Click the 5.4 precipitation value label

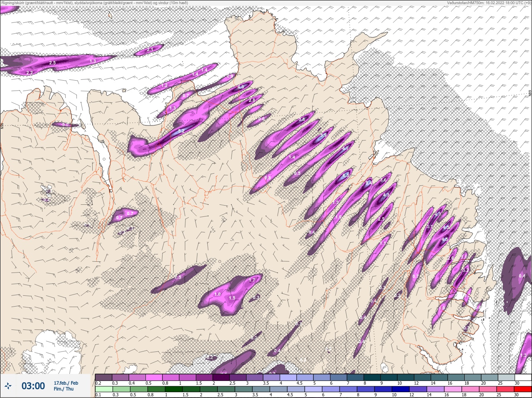click(369, 183)
